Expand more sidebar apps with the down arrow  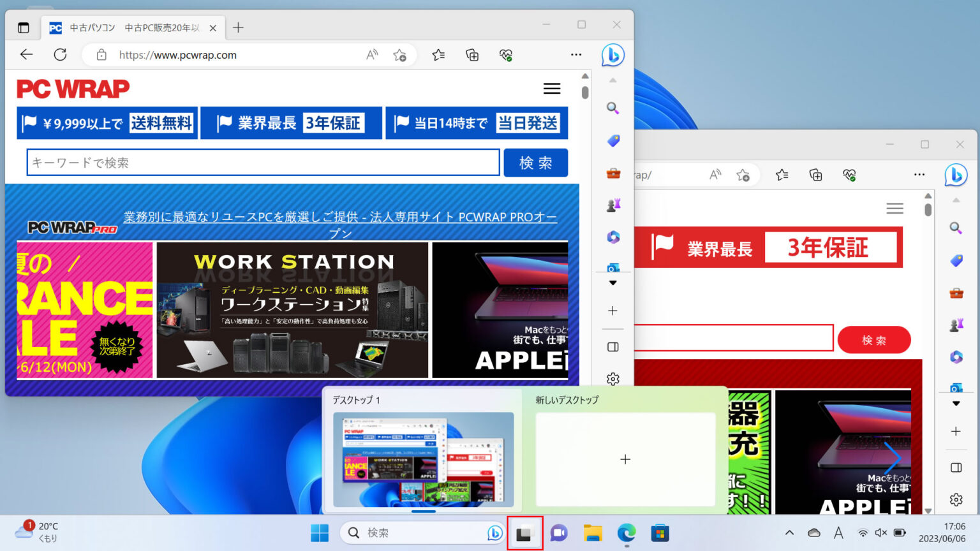coord(613,283)
